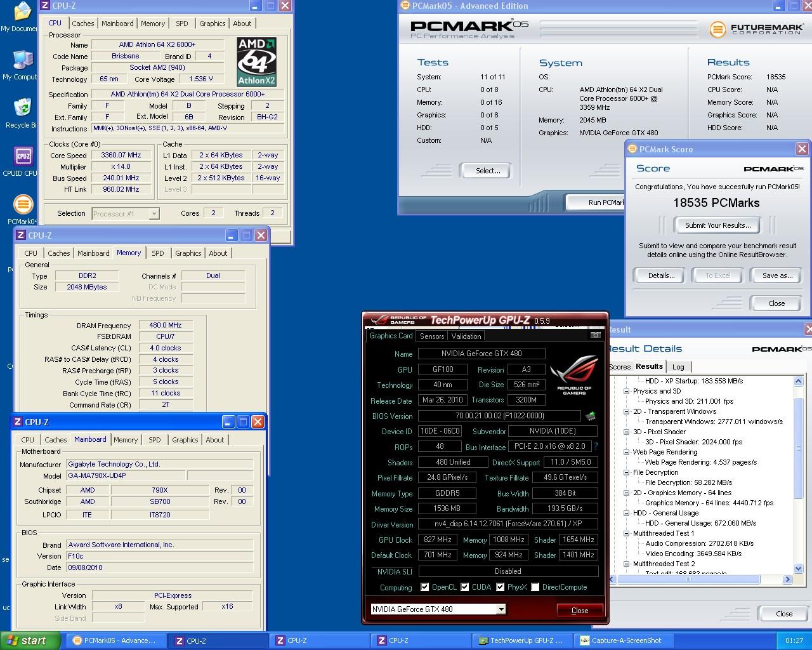Switch to Capture-A-ScreenShot taskbar button
The image size is (812, 650).
click(x=623, y=640)
